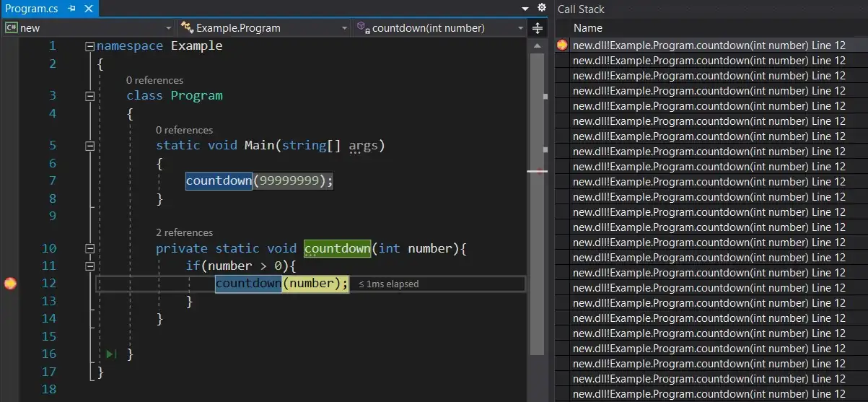Image resolution: width=868 pixels, height=402 pixels.
Task: Collapse the class Program block
Action: pyautogui.click(x=89, y=95)
